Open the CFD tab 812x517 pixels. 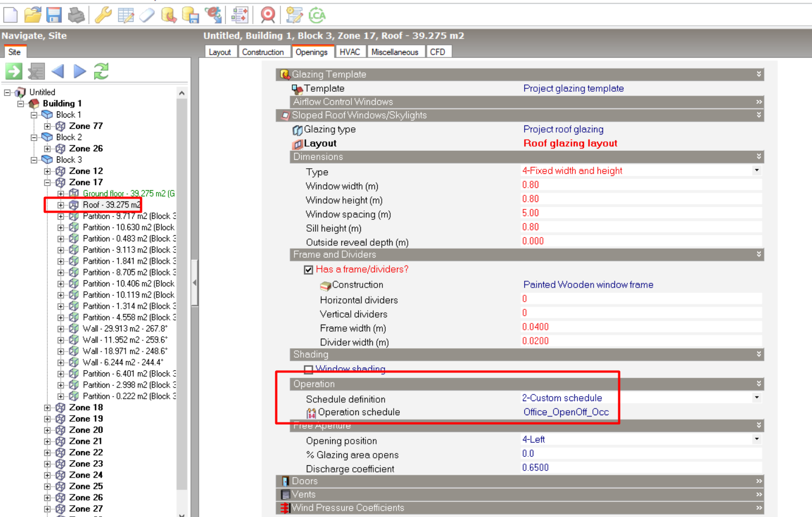pos(438,52)
